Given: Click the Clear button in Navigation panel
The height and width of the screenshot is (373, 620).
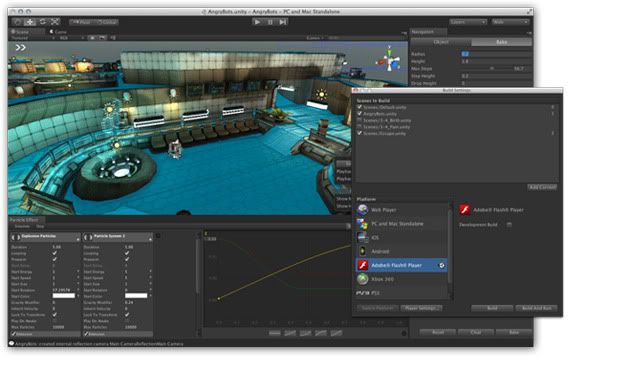Looking at the screenshot, I should pyautogui.click(x=476, y=332).
